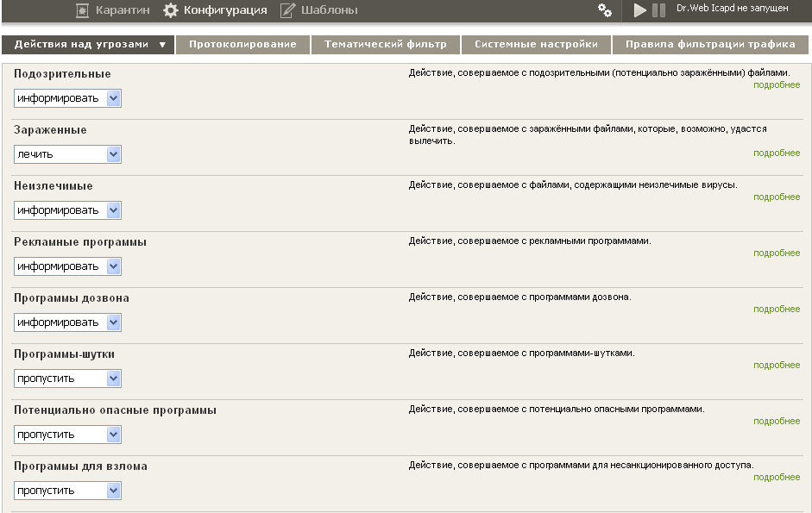Click the Конфигурация gear icon
This screenshot has width=812, height=513.
(170, 10)
